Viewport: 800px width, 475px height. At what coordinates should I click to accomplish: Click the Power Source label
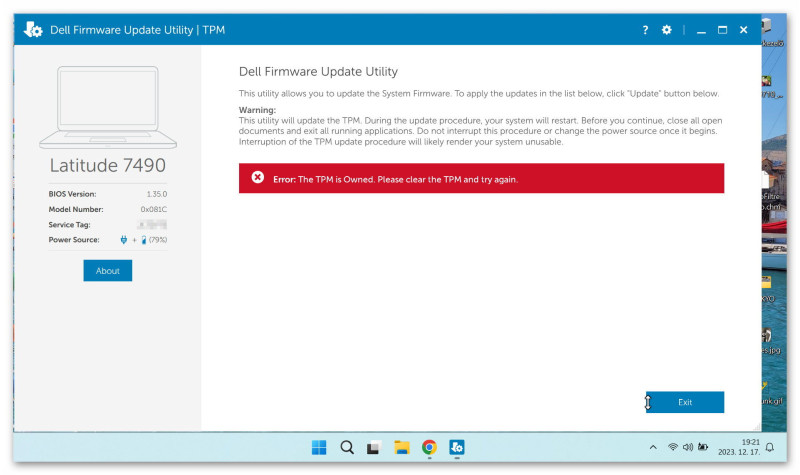pos(74,240)
